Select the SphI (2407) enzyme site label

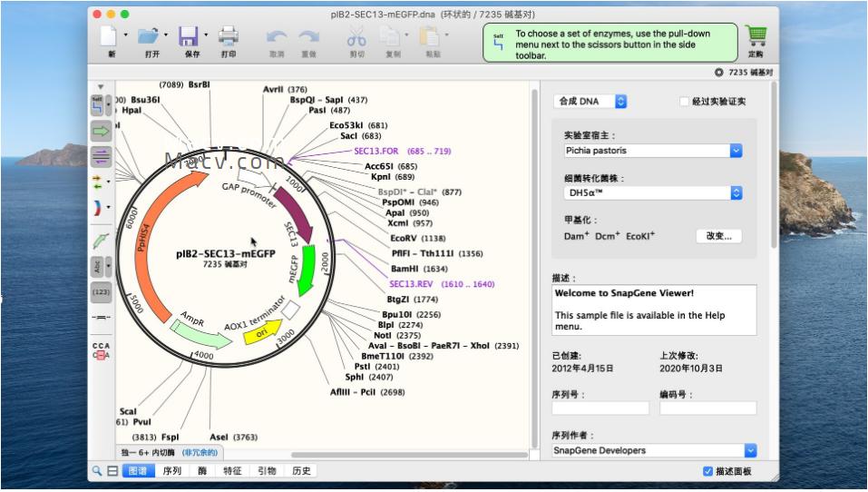point(368,377)
